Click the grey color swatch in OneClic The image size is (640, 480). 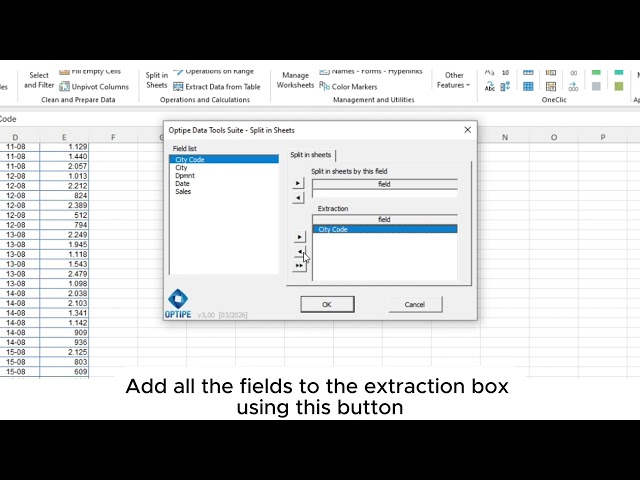[596, 87]
